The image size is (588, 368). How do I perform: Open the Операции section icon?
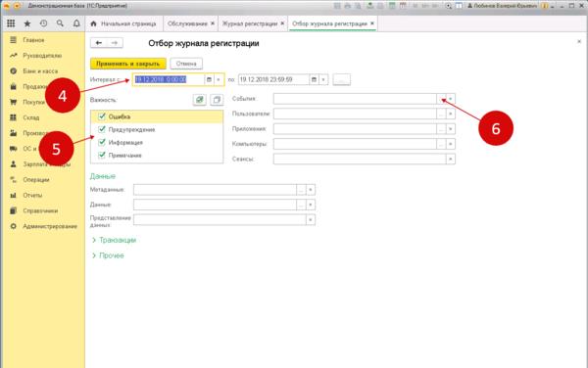pyautogui.click(x=13, y=180)
